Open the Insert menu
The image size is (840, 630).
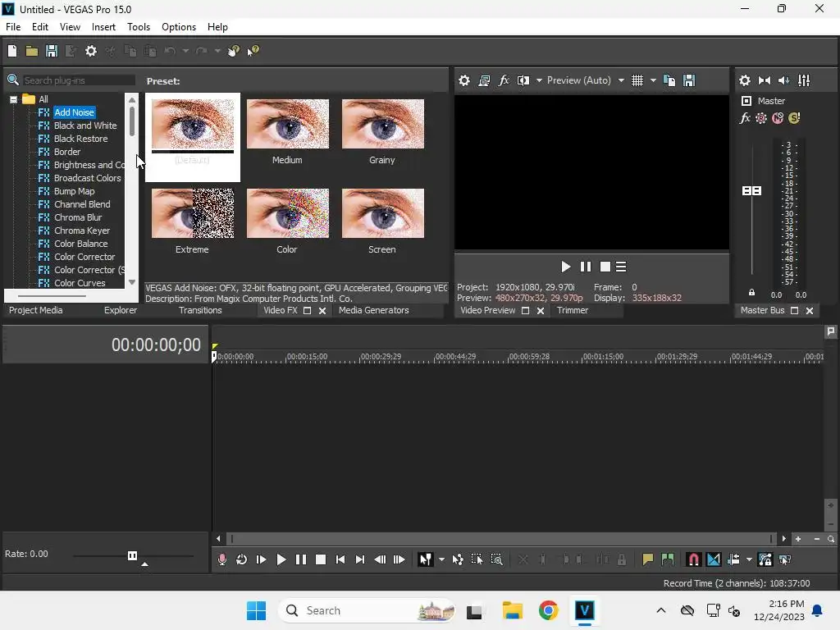pyautogui.click(x=103, y=27)
